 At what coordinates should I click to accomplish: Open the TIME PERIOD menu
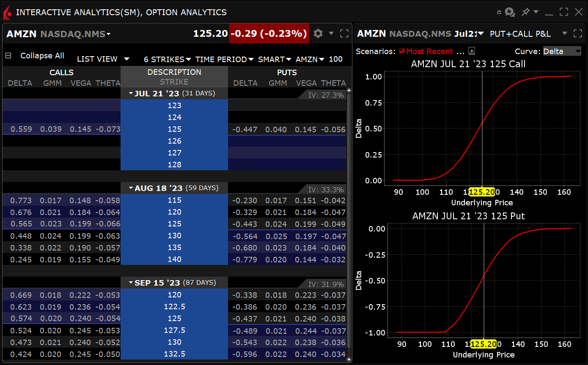(x=224, y=59)
